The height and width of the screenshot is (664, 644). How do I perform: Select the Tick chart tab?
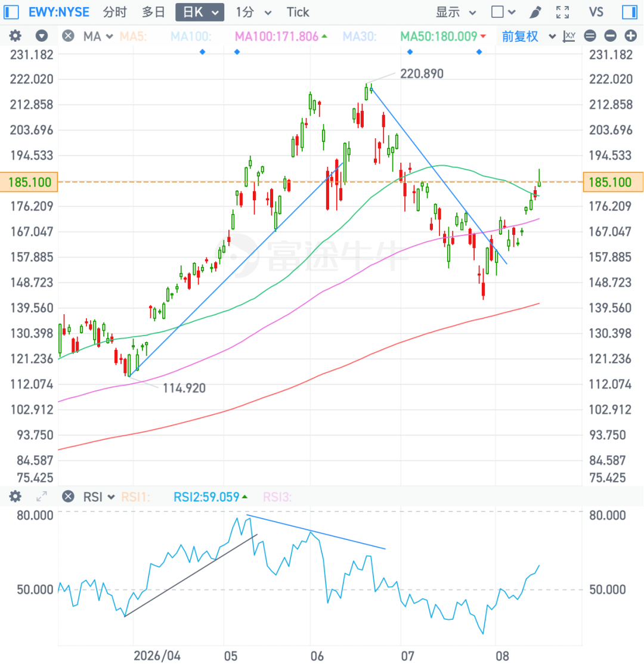(298, 13)
